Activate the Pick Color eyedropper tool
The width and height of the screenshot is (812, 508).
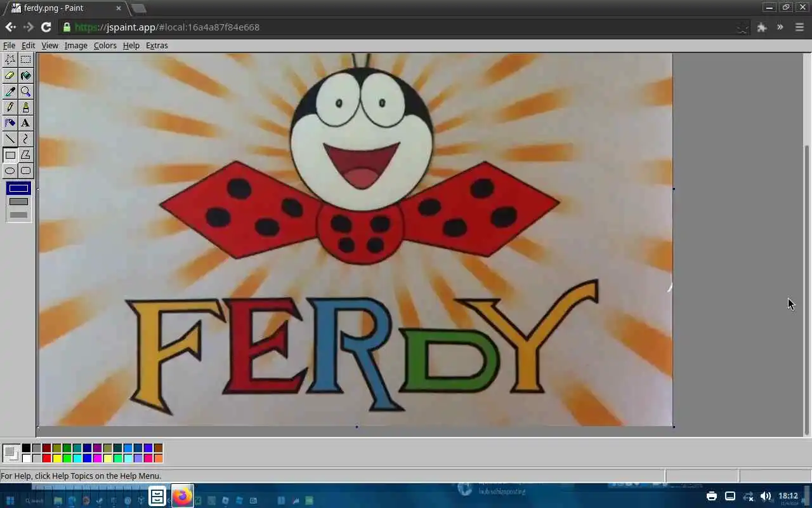10,91
